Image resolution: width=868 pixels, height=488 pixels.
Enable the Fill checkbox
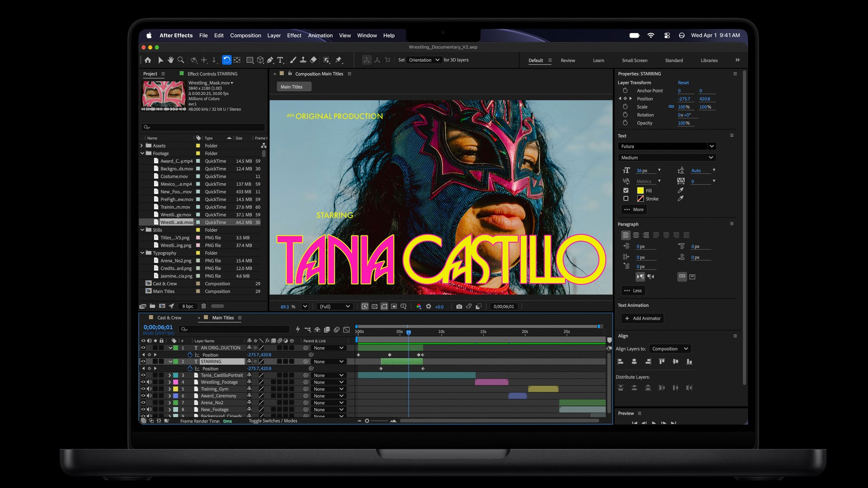[x=626, y=190]
